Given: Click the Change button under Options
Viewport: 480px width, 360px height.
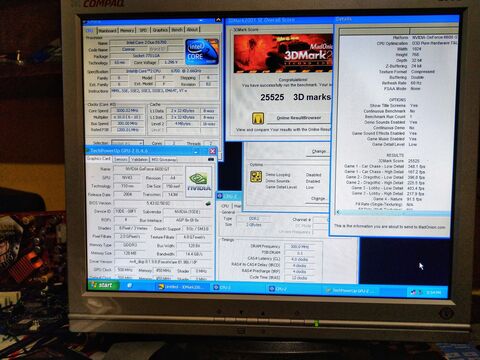Looking at the screenshot, I should coord(318,198).
